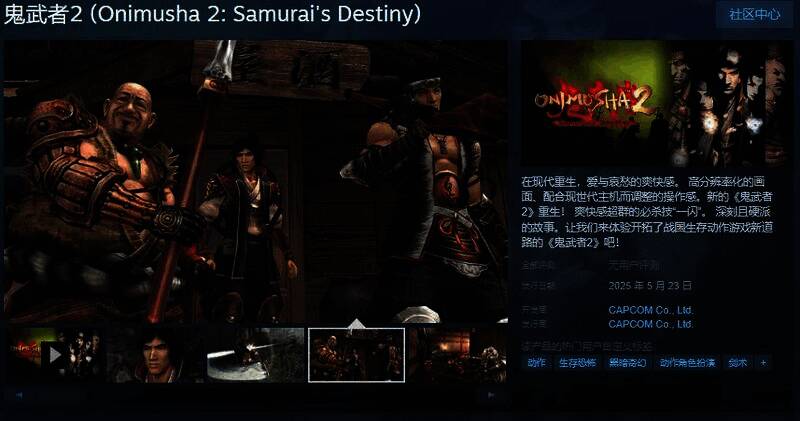The image size is (800, 421).
Task: Click the plus button to add tags
Action: click(x=763, y=363)
